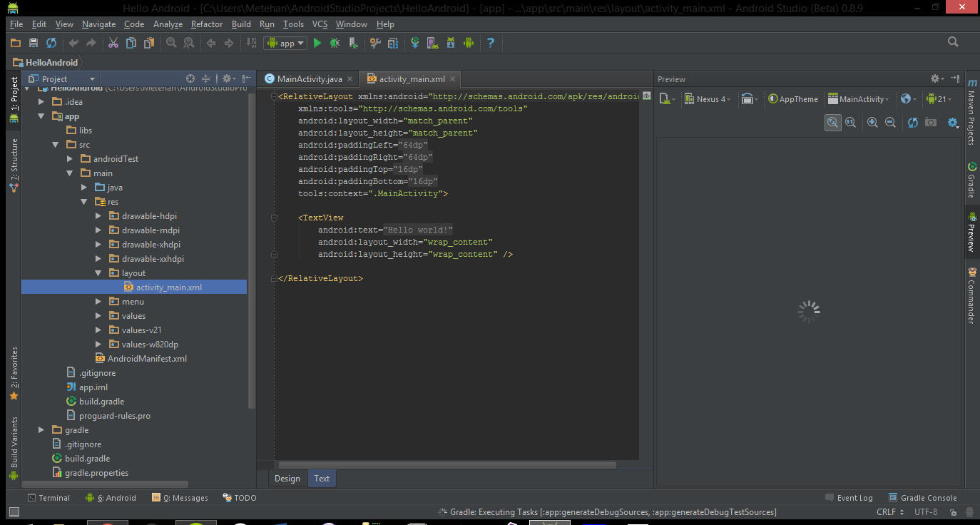
Task: Zoom in on the preview
Action: pos(873,122)
